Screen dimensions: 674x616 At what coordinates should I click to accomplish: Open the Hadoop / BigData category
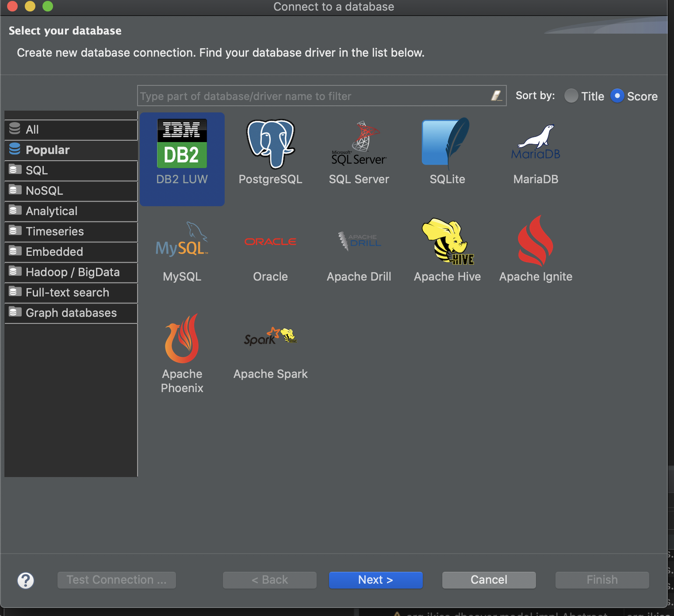(71, 272)
